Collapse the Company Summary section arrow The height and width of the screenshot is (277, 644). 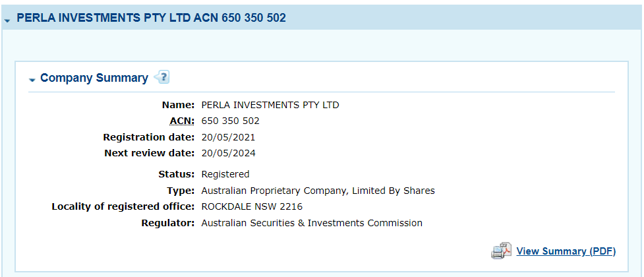pyautogui.click(x=32, y=80)
